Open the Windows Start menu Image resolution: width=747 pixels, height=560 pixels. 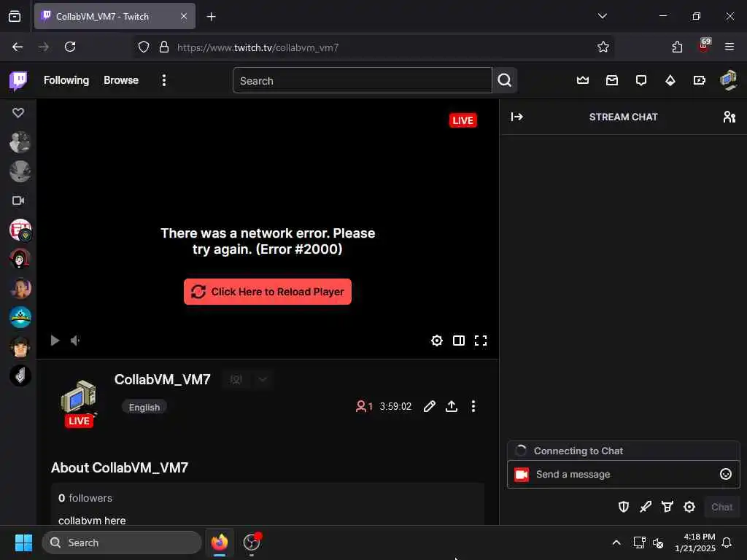click(x=23, y=542)
